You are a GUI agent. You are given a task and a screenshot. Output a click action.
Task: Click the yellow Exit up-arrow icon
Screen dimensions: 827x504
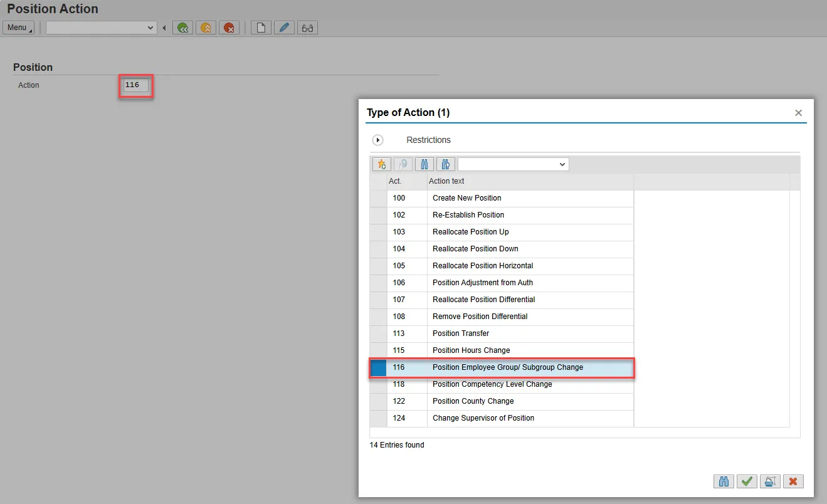[x=206, y=28]
